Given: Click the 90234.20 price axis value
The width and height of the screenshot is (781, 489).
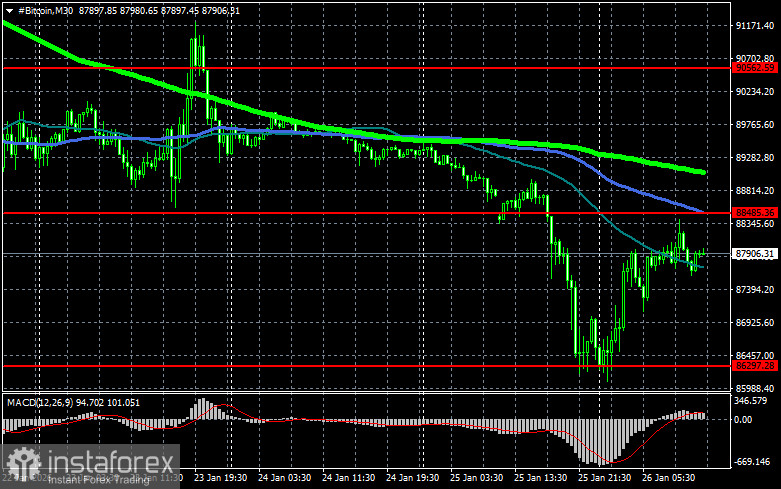Looking at the screenshot, I should (755, 92).
